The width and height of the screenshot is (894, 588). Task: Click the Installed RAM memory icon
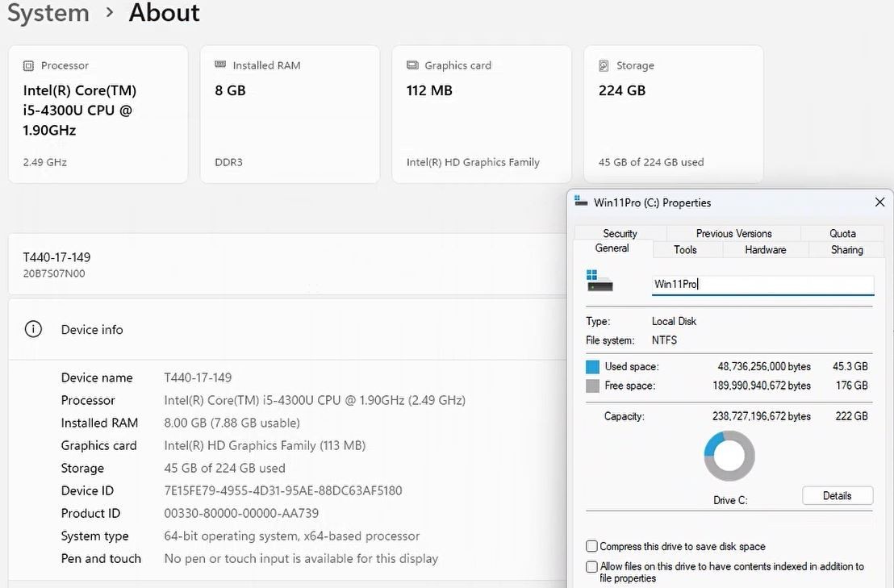click(x=220, y=65)
